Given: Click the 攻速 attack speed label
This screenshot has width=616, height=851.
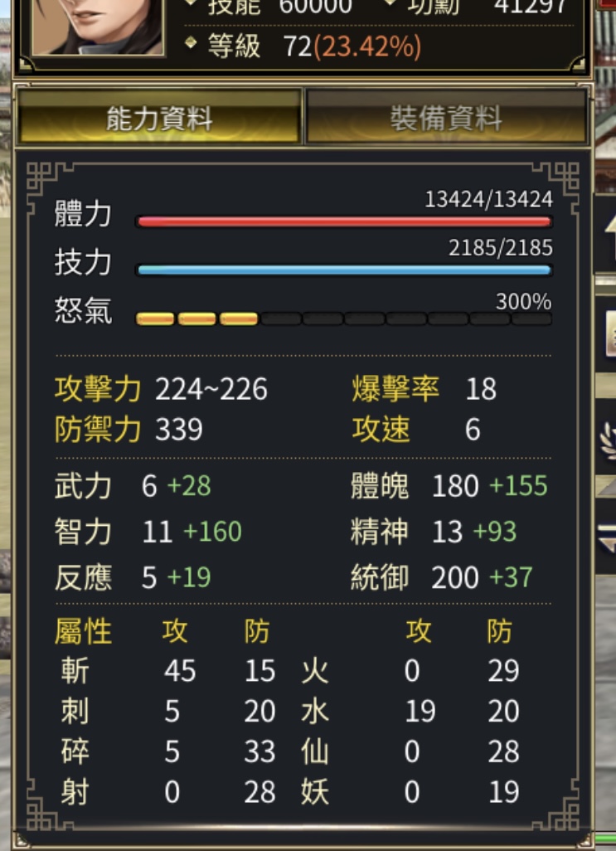Looking at the screenshot, I should pos(381,430).
